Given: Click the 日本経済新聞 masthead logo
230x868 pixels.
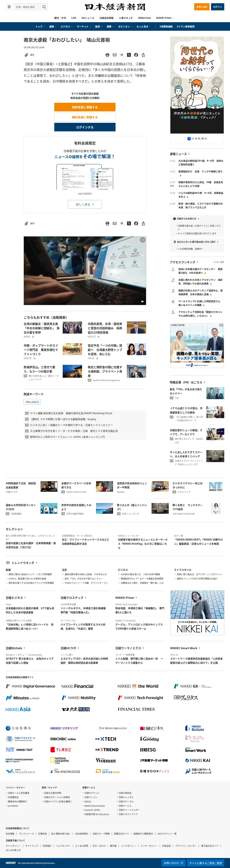Looking at the screenshot, I should 115,7.
